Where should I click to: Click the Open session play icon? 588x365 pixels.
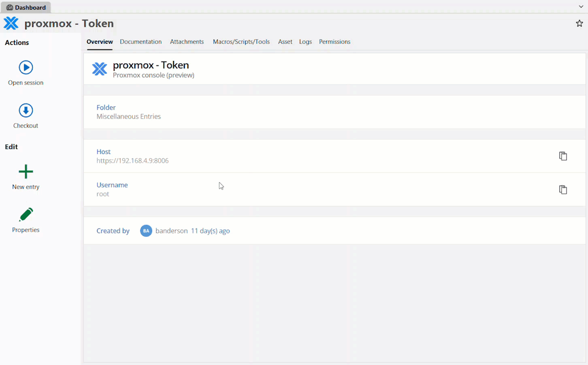tap(26, 67)
